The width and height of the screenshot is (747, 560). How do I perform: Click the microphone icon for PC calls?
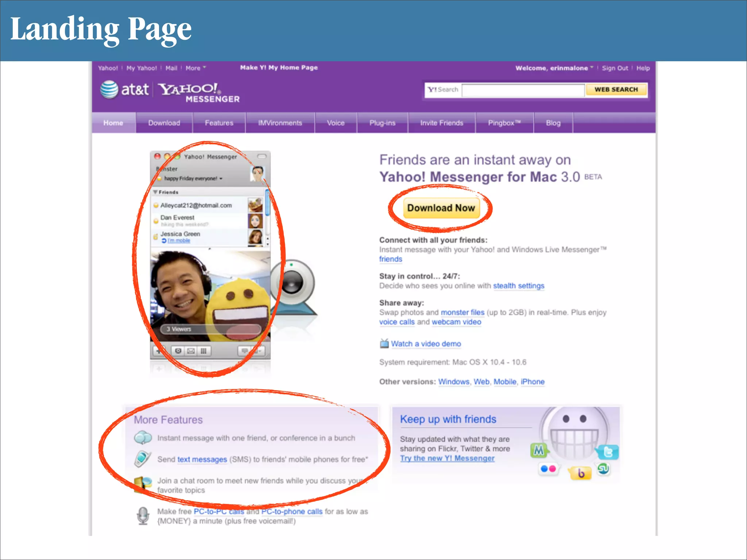[143, 516]
